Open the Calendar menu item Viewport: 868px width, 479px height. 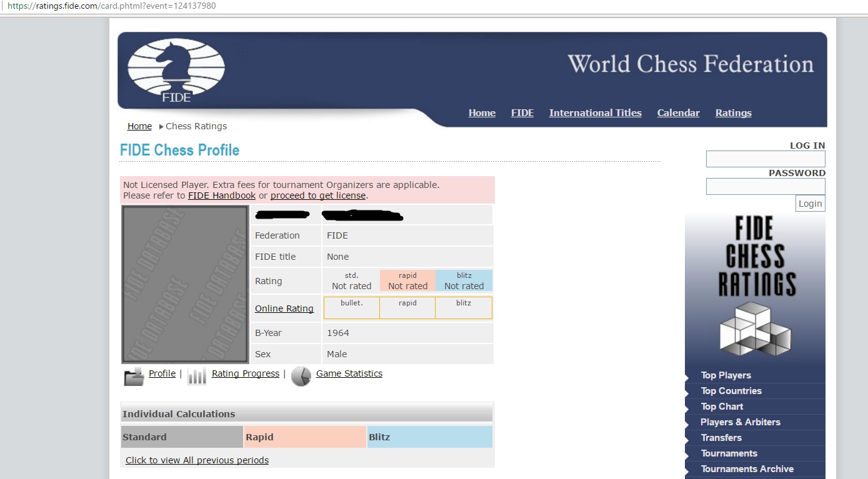click(x=679, y=113)
